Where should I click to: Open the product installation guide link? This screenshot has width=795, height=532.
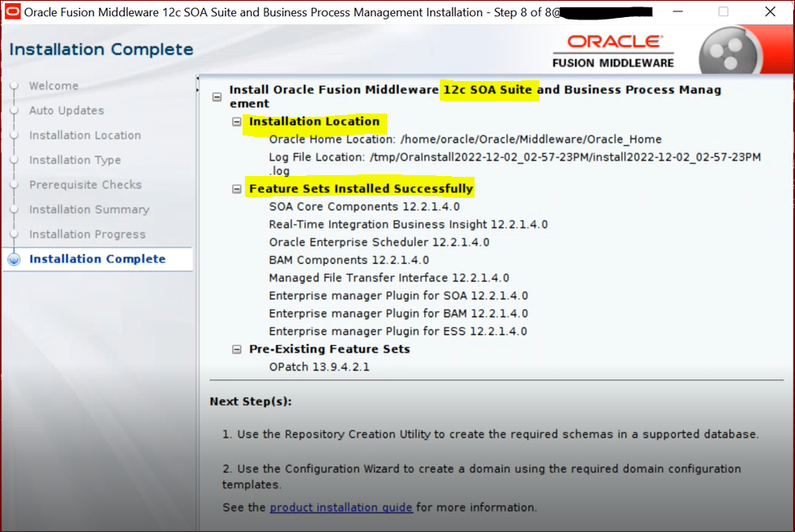coord(342,507)
